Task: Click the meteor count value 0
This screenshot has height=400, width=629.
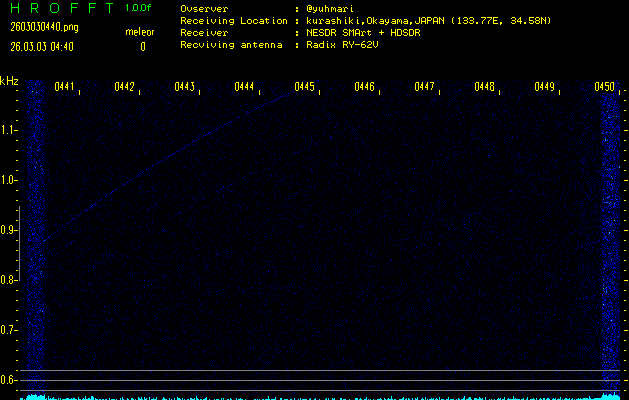Action: click(x=142, y=46)
